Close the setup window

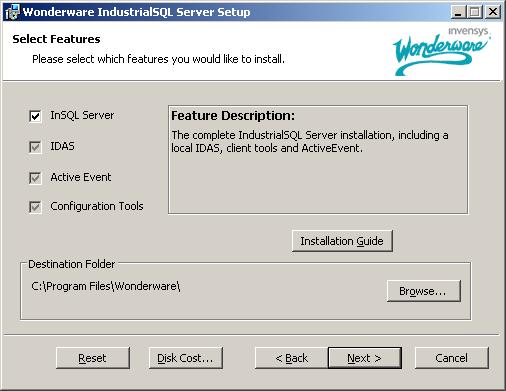pos(493,12)
